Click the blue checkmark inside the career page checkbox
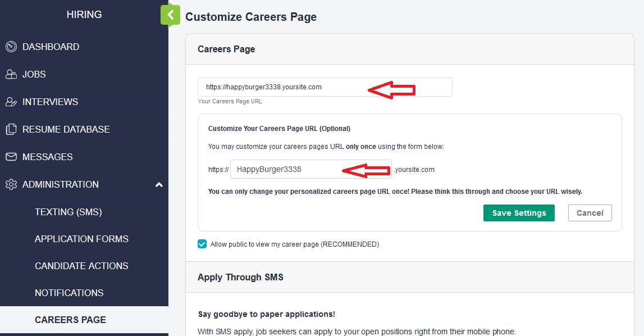This screenshot has width=644, height=336. click(202, 244)
